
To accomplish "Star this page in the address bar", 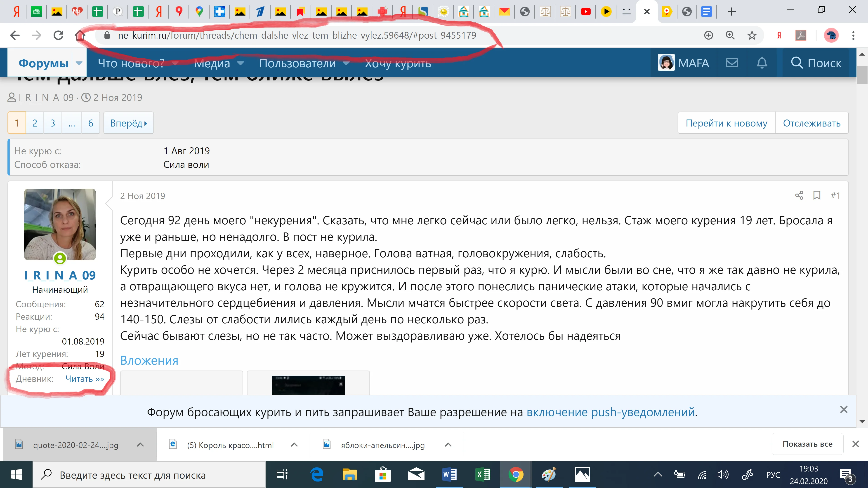I will (x=752, y=35).
